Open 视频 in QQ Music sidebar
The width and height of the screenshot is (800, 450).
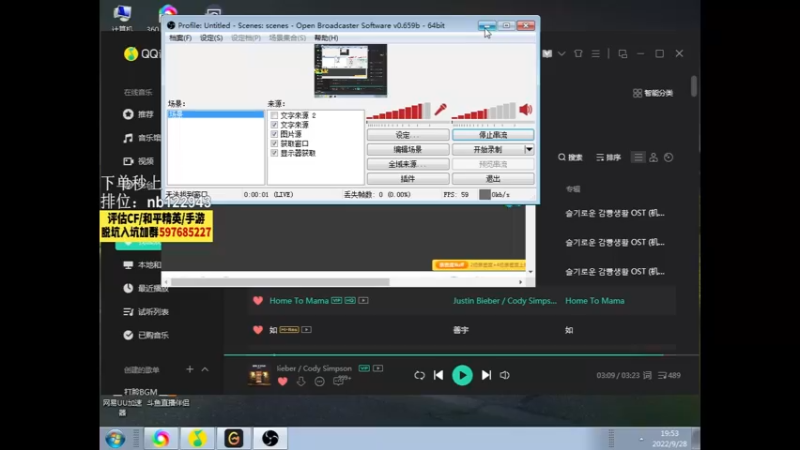[139, 161]
